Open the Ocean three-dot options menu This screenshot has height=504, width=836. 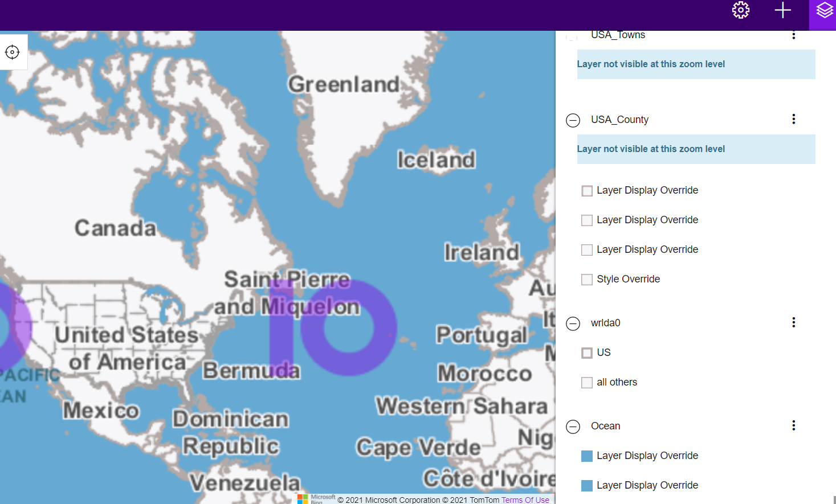794,425
